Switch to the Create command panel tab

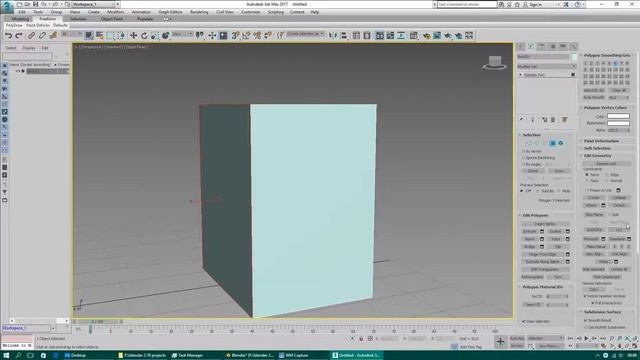point(520,47)
